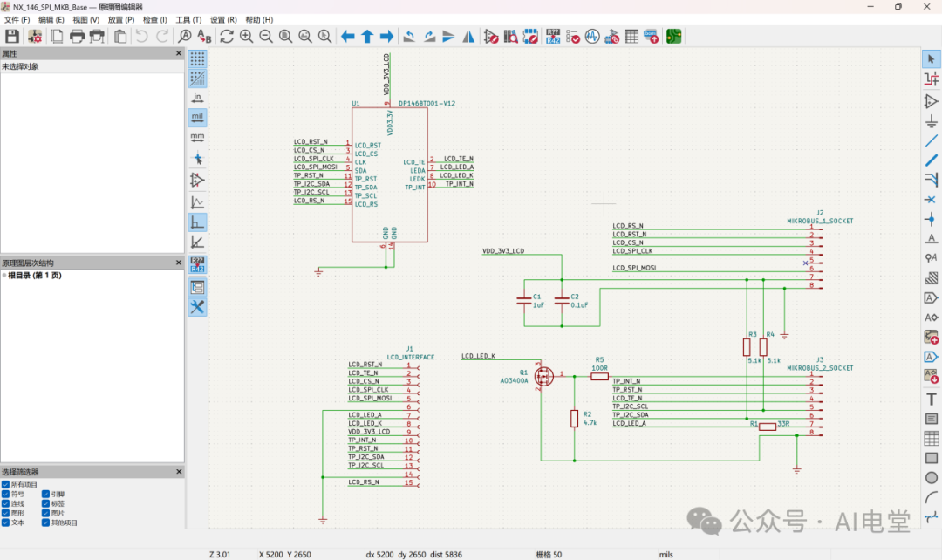Click the Find text search icon

tap(184, 37)
